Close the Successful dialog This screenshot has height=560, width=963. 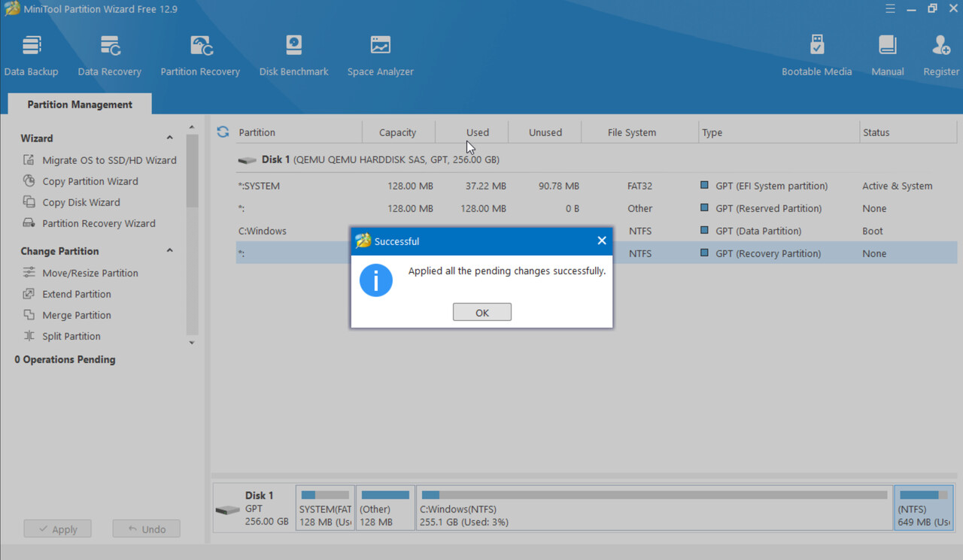pos(601,241)
